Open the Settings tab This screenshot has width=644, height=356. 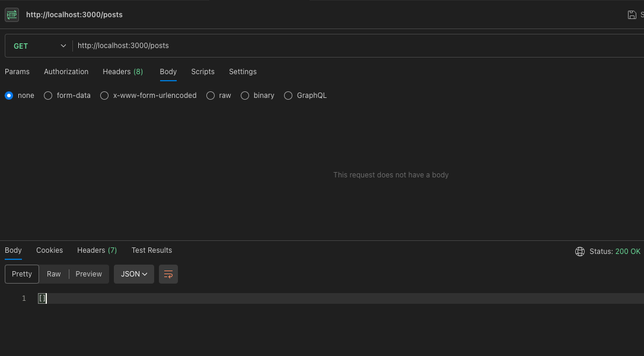coord(243,72)
